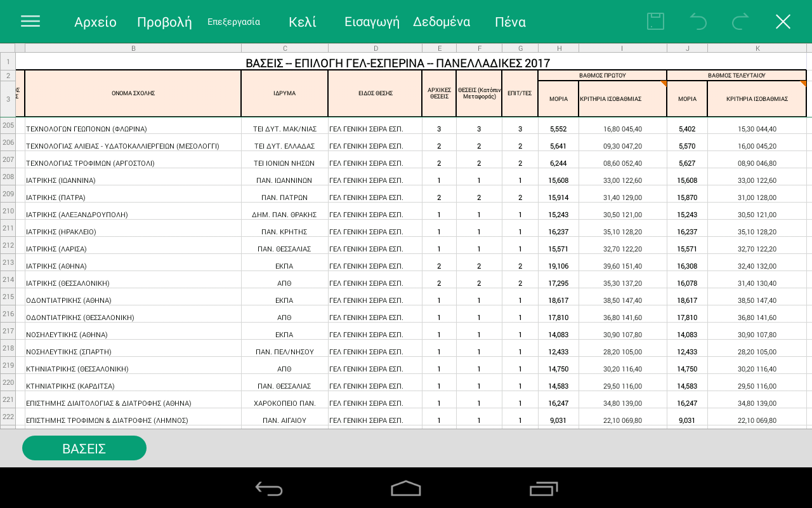Click the ΕΠΙΤ/ΤΕΣ header cell
812x508 pixels.
pos(520,93)
